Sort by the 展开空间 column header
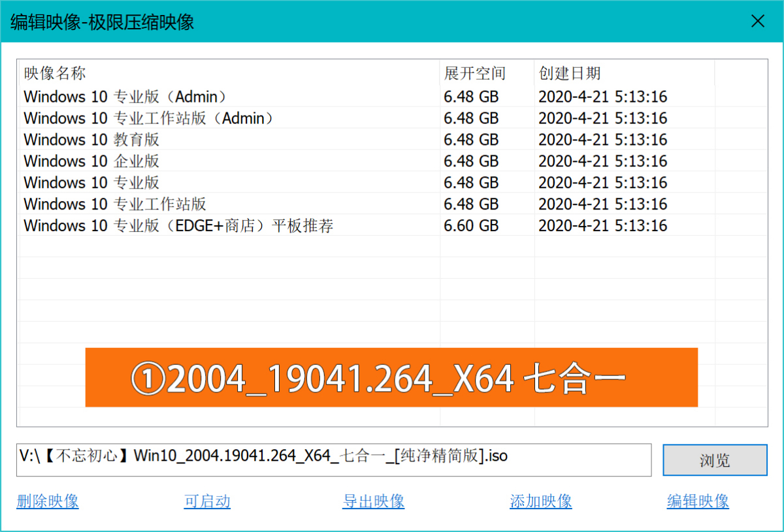 475,73
